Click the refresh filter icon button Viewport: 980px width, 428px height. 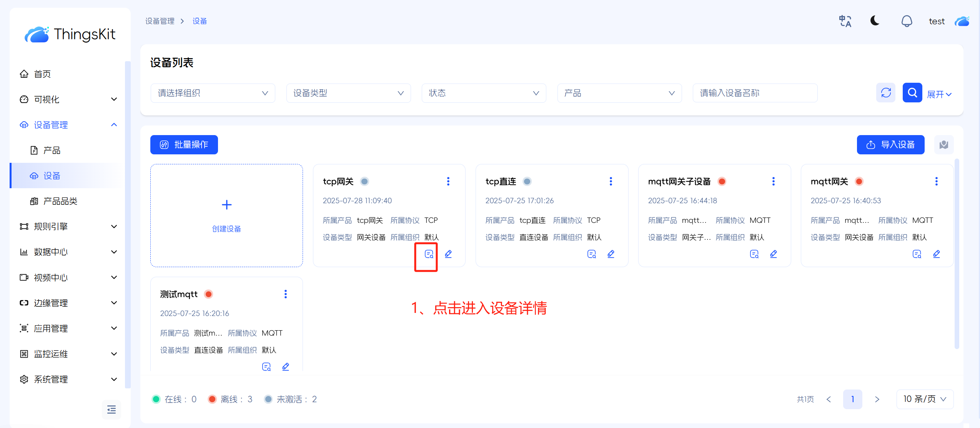pos(885,93)
